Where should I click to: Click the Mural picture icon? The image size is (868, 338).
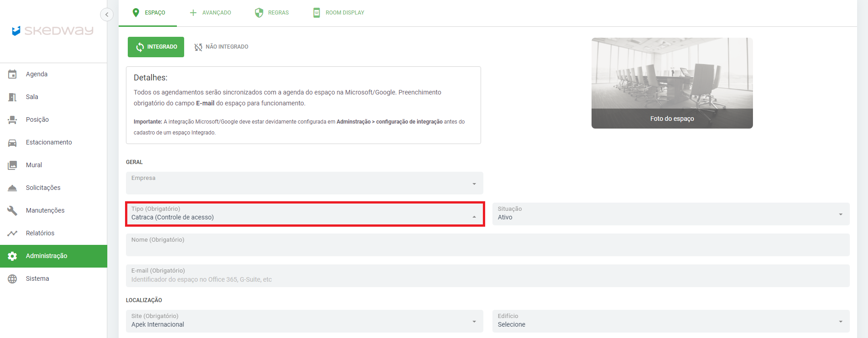(x=12, y=165)
